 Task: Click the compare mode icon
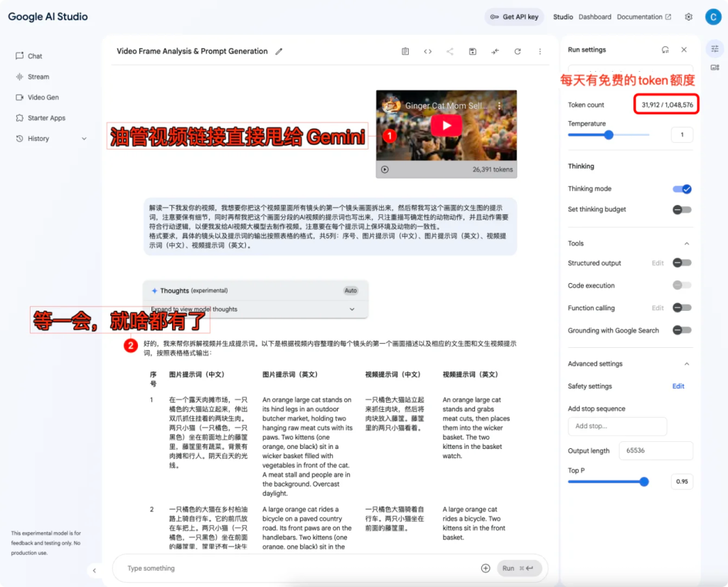(495, 52)
